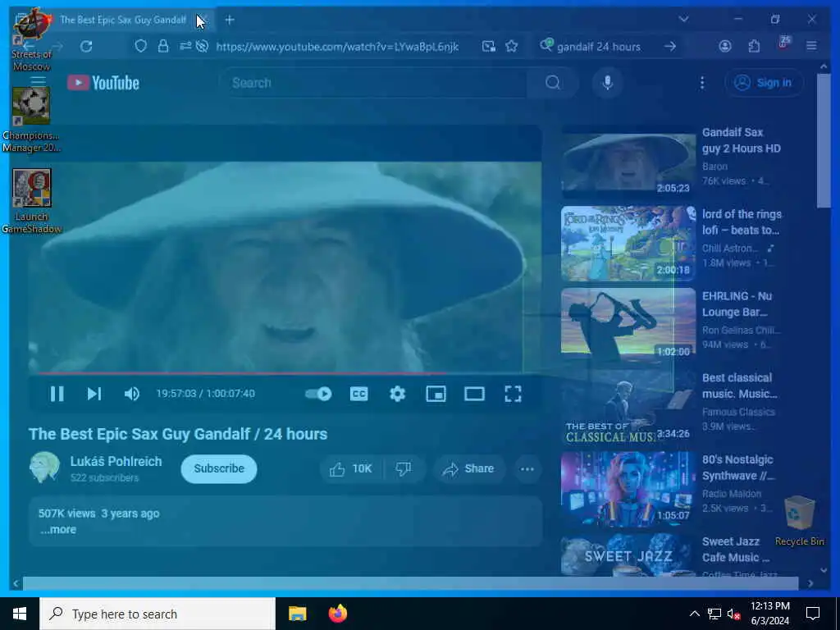Viewport: 840px width, 630px height.
Task: Sign in to YouTube
Action: tap(765, 83)
